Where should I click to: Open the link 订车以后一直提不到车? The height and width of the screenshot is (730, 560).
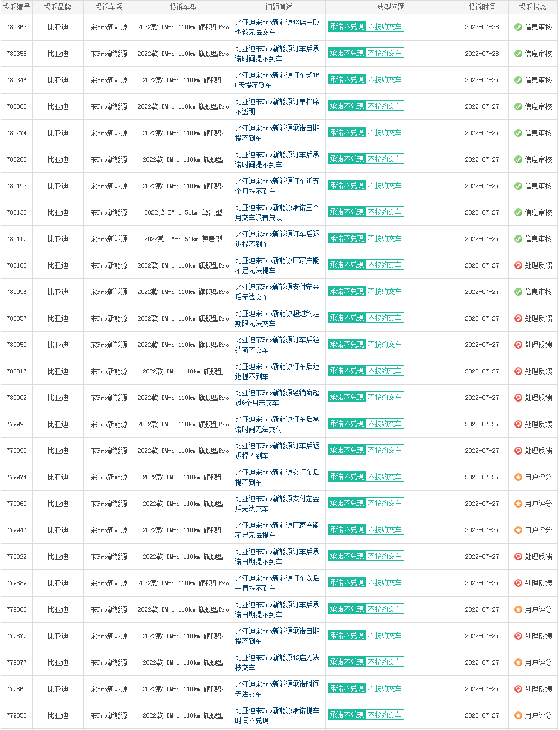click(x=277, y=583)
